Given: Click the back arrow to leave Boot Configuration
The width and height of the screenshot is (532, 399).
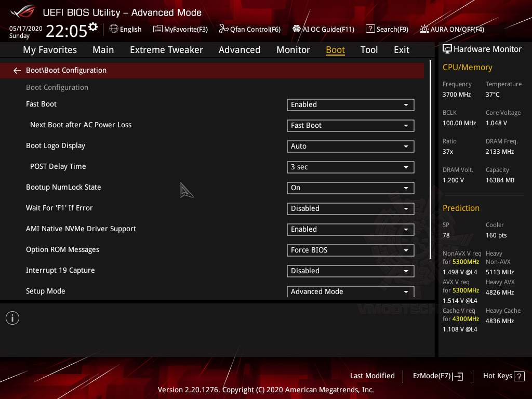Looking at the screenshot, I should coord(17,70).
